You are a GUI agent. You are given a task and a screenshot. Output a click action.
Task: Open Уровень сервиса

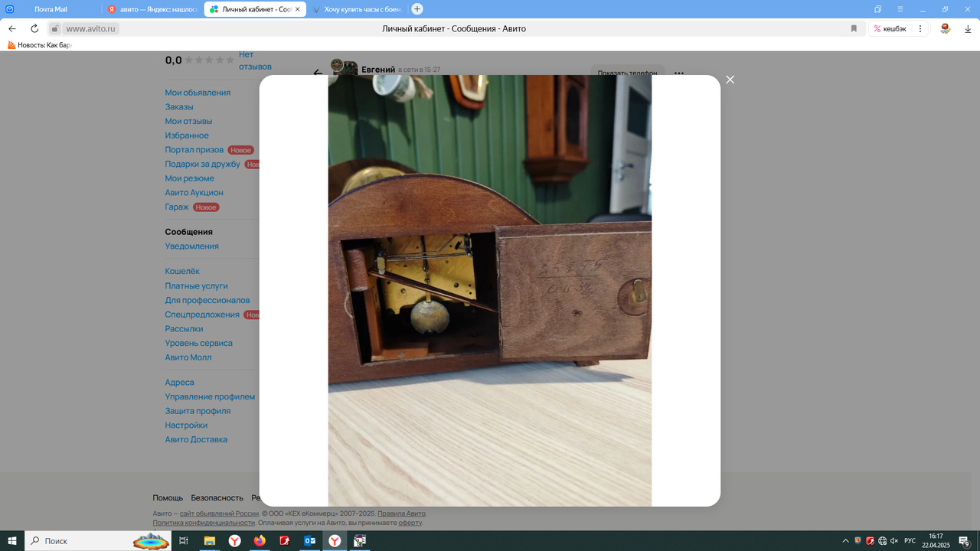click(199, 344)
